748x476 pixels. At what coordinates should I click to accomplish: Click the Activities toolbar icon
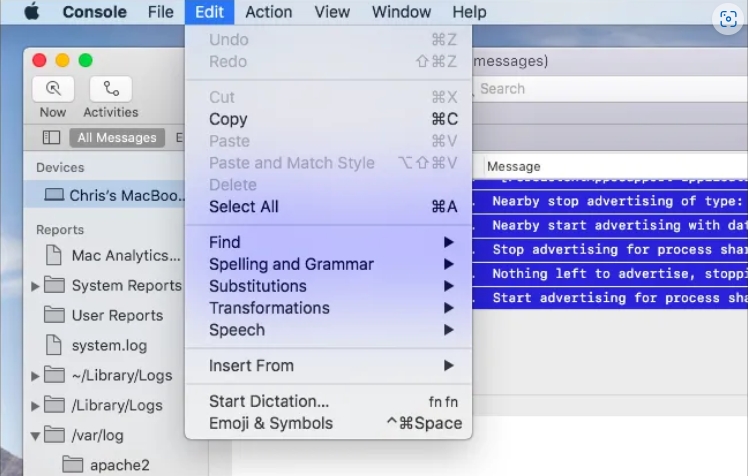point(111,89)
